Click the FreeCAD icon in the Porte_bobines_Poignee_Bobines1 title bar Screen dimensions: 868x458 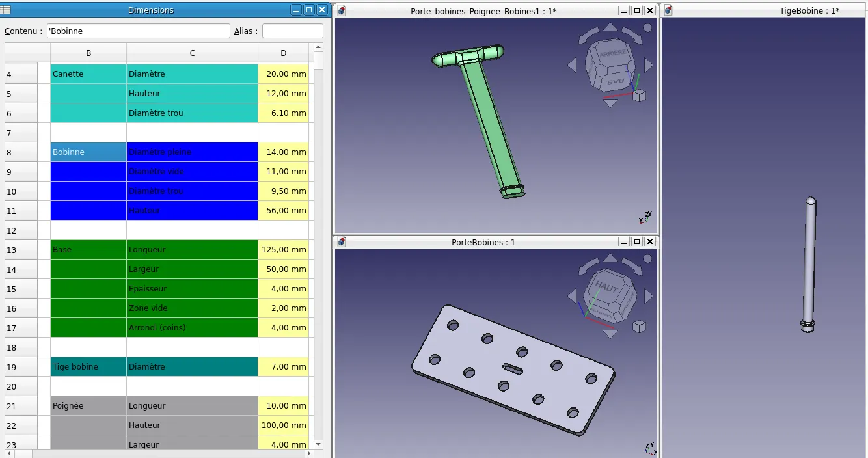pyautogui.click(x=342, y=10)
